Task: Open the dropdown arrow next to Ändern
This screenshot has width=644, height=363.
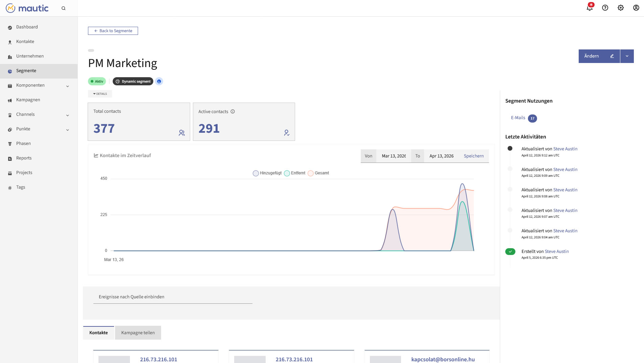Action: [627, 56]
